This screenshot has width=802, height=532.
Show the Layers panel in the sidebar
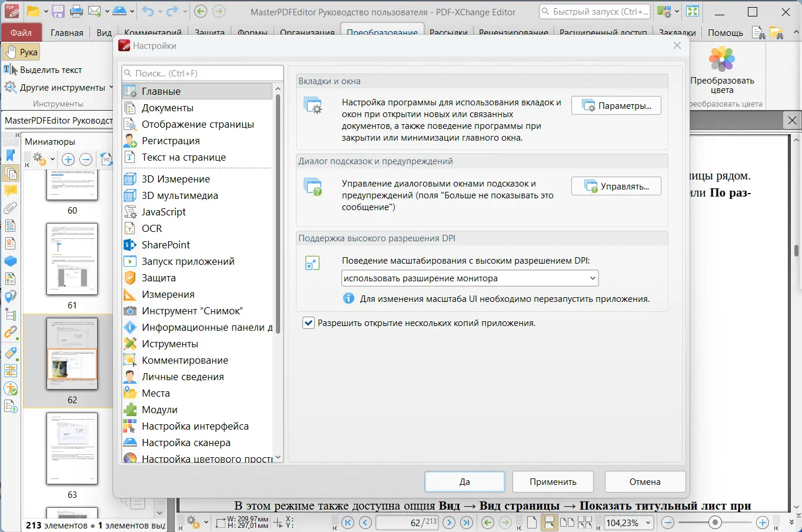(10, 261)
